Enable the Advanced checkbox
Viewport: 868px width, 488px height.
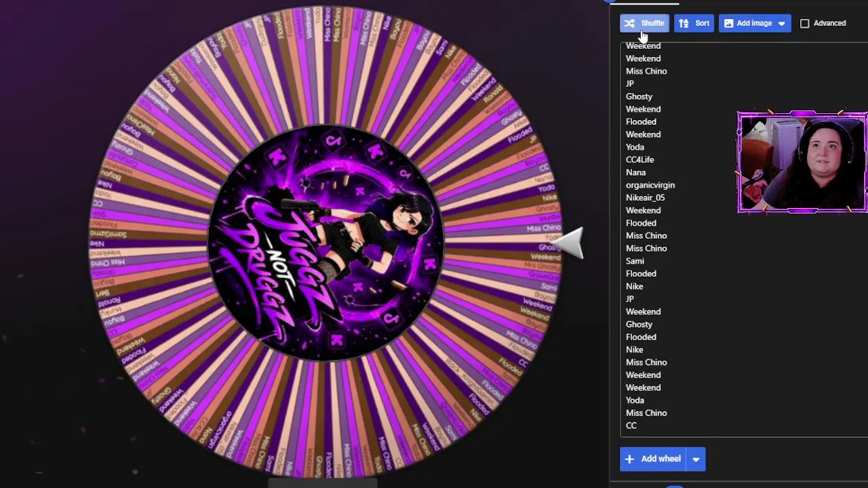[805, 24]
